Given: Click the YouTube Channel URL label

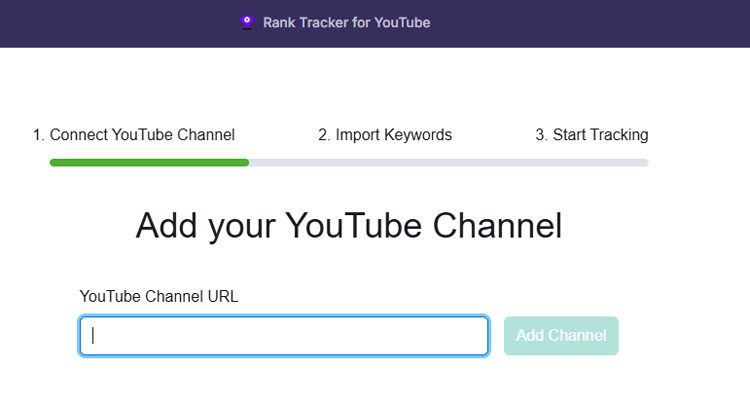Looking at the screenshot, I should (159, 296).
